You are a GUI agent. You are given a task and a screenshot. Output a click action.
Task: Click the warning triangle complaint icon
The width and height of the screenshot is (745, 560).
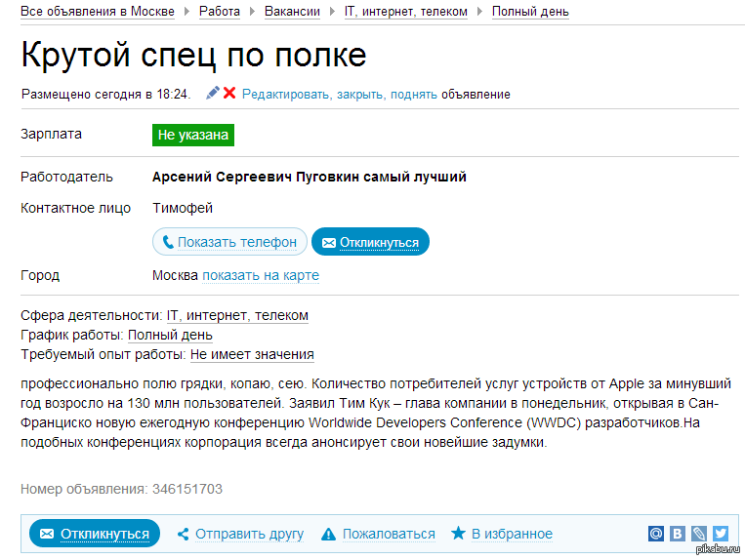328,535
